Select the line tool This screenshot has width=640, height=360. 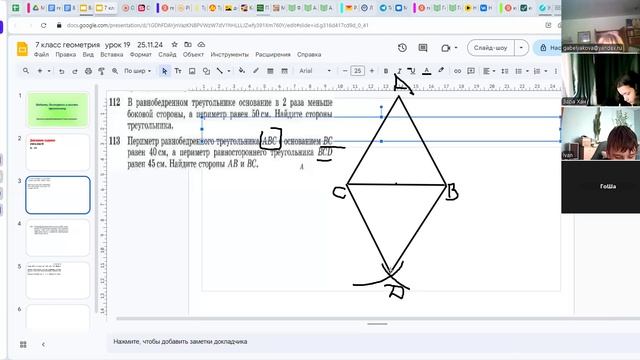coord(220,71)
